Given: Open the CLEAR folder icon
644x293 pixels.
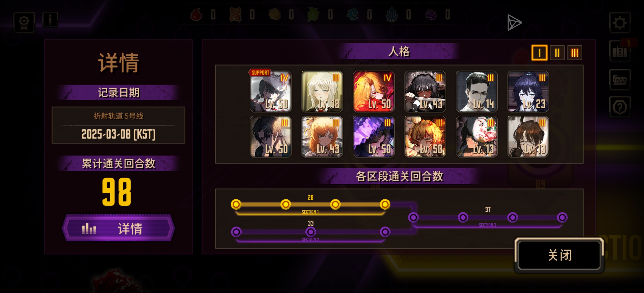Looking at the screenshot, I should coord(620,80).
